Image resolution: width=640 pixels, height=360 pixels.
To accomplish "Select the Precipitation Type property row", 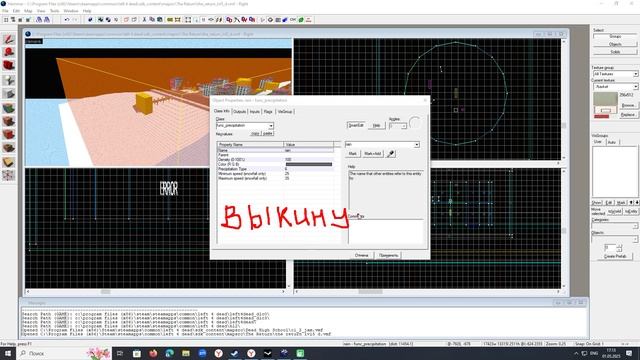I will click(x=276, y=169).
